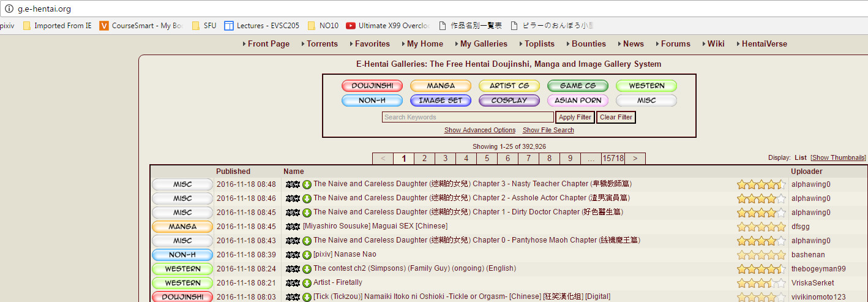This screenshot has width=868, height=302.
Task: Open the Toplists menu item
Action: pos(539,43)
